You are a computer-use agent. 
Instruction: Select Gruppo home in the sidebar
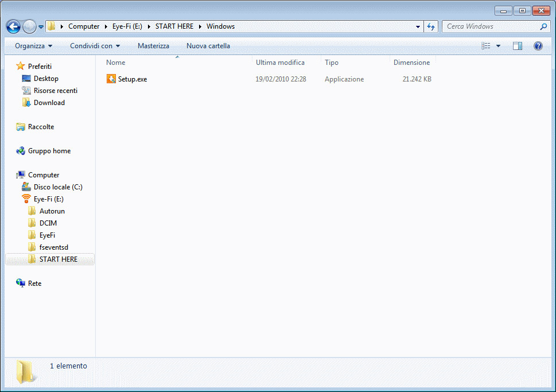pyautogui.click(x=49, y=151)
